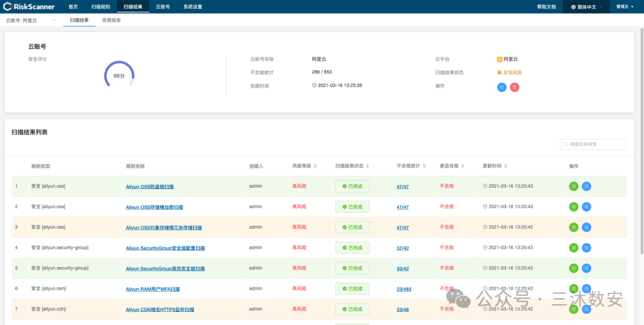Switch to the 合规报告 tab
Screen dimensions: 644x325
click(x=112, y=20)
